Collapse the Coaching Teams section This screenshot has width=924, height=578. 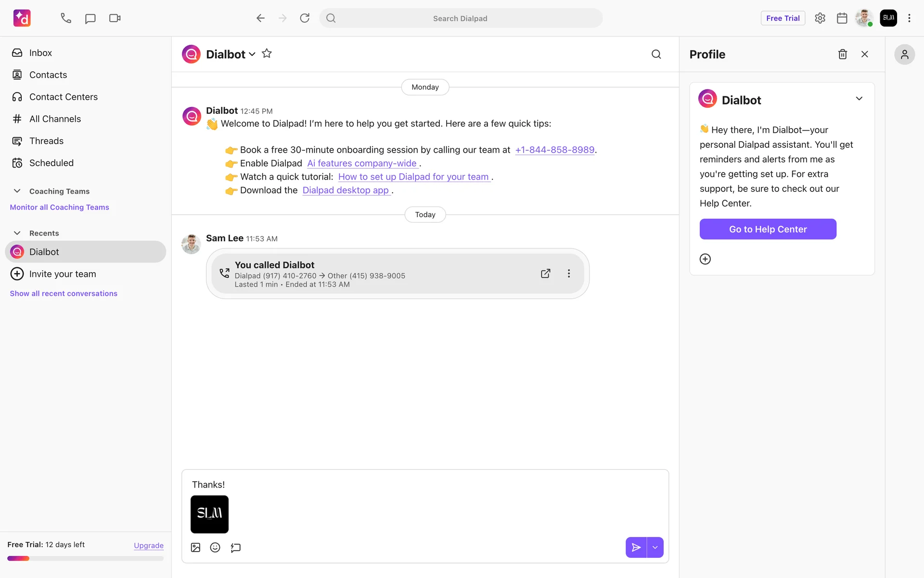[x=17, y=191]
